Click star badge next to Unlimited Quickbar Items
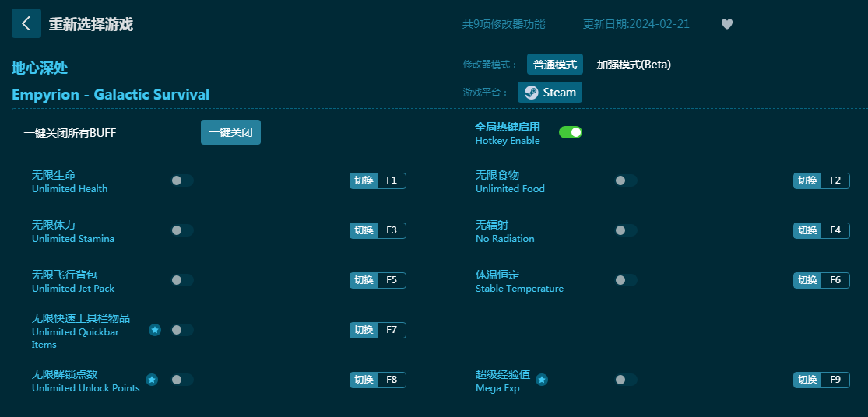The image size is (868, 417). tap(155, 330)
